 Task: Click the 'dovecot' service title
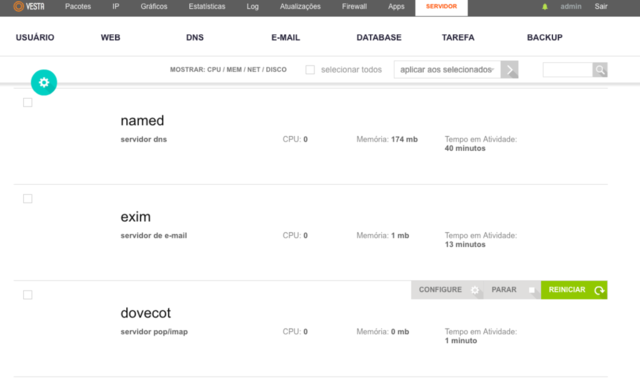pyautogui.click(x=146, y=313)
